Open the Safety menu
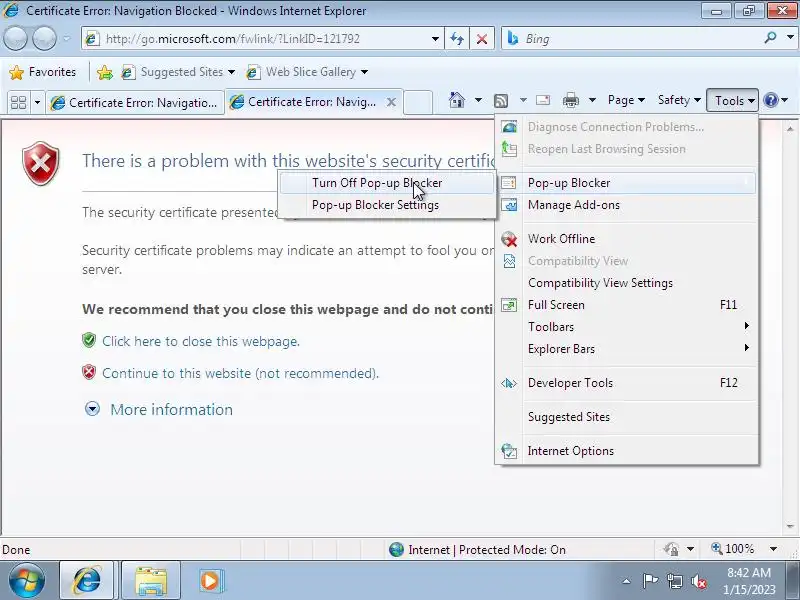 pos(679,100)
